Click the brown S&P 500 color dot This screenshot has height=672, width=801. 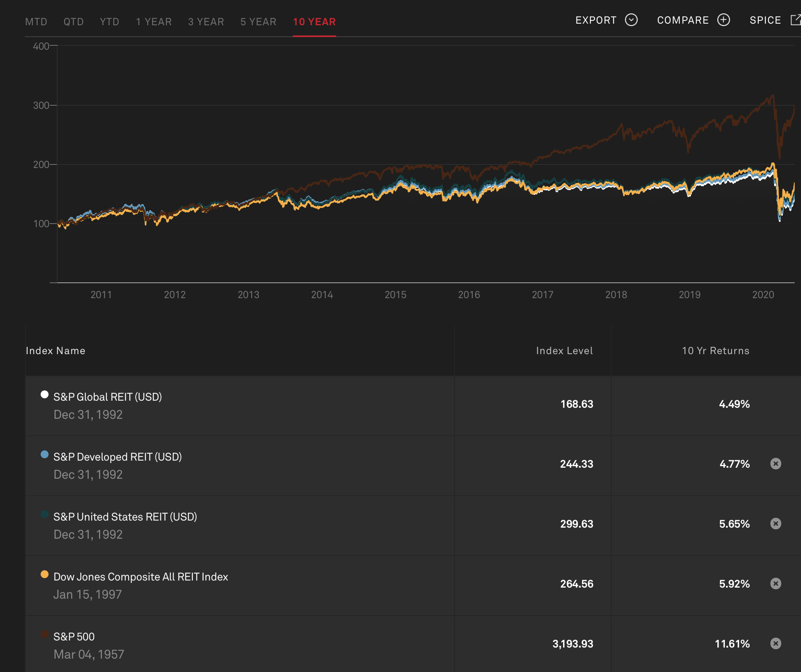coord(45,634)
